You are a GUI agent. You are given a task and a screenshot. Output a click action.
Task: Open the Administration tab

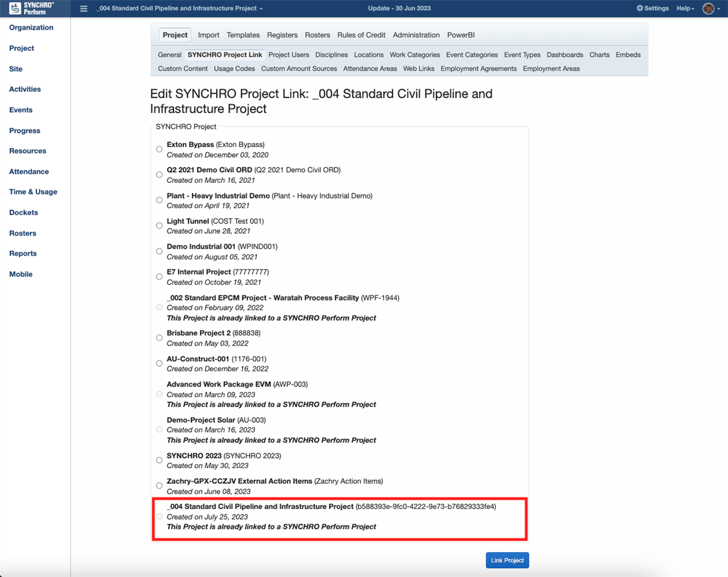coord(416,35)
